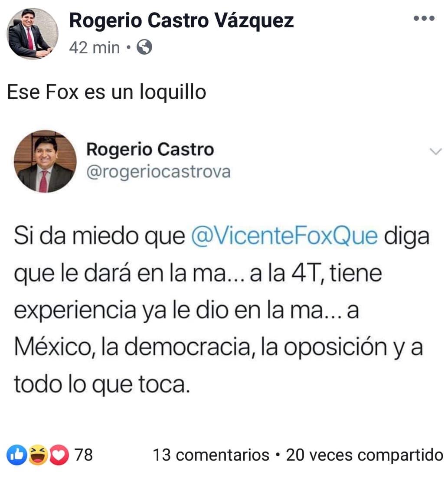Open the three-dot post options menu

[x=424, y=18]
